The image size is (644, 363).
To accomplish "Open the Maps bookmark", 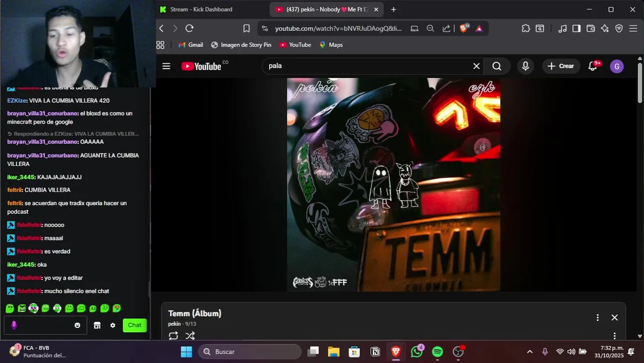I will 331,45.
